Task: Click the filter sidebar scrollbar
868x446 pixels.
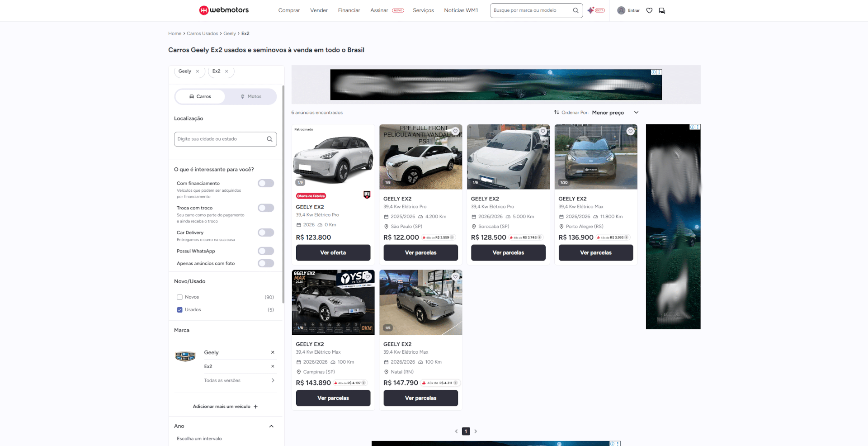Action: tap(283, 195)
